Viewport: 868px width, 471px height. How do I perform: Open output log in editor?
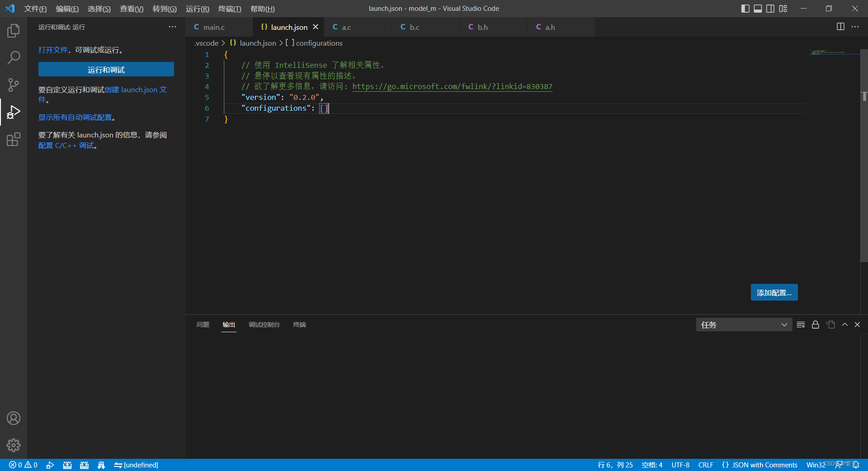830,325
